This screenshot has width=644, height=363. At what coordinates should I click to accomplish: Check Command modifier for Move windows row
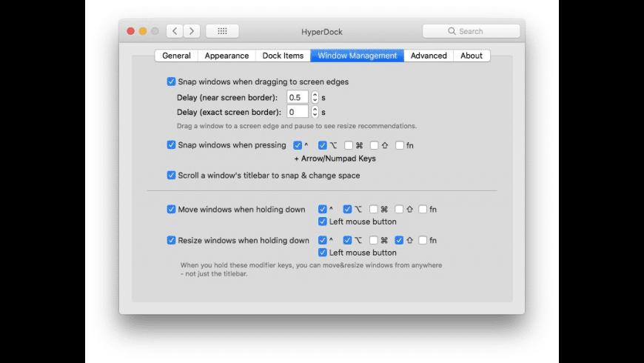373,209
